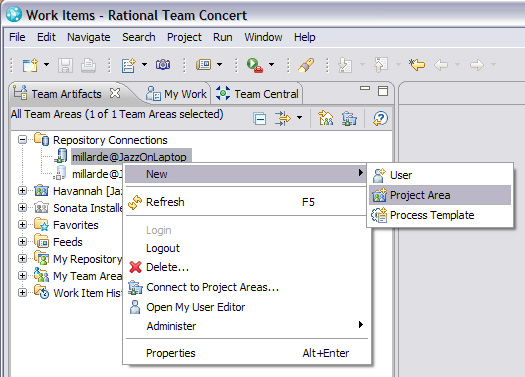Expand the Work Item History node
Image resolution: width=525 pixels, height=377 pixels.
click(22, 293)
